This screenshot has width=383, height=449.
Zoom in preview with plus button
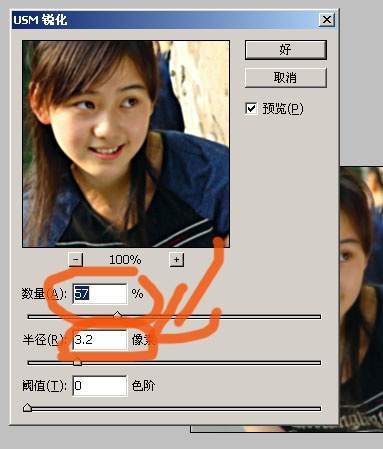point(176,259)
